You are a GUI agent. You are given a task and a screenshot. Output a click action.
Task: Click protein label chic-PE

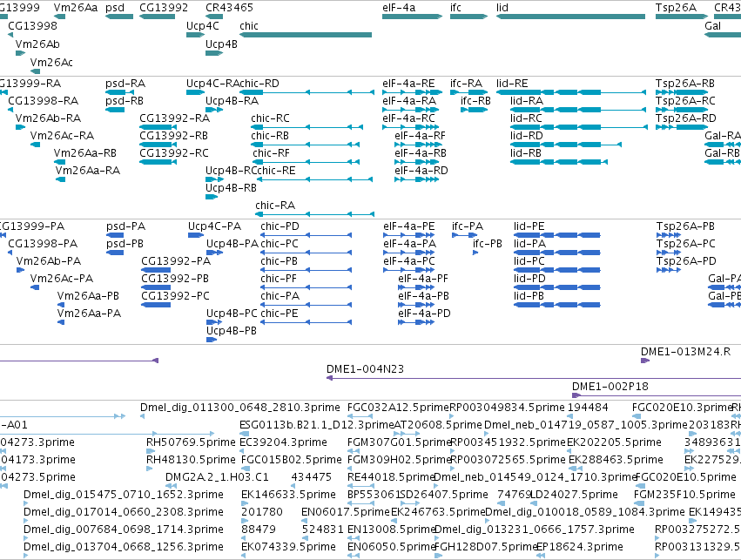(280, 314)
